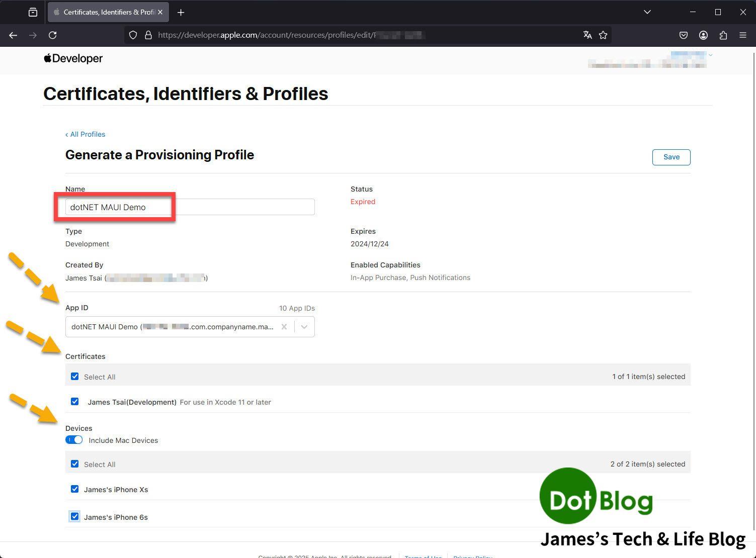Reload the current page
This screenshot has height=558, width=756.
tap(52, 35)
